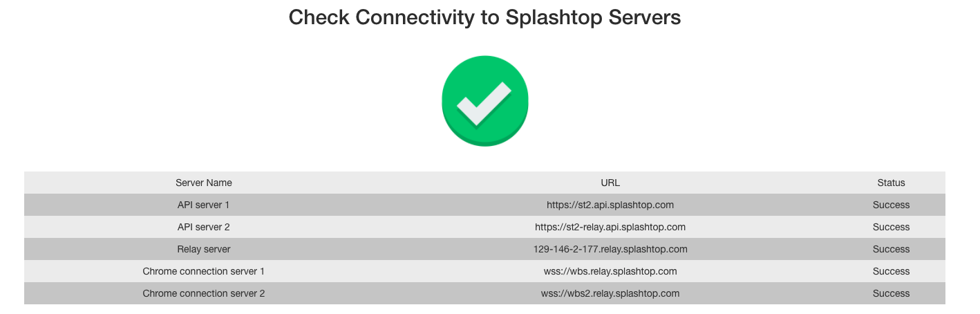Viewport: 980px width, 314px height.
Task: Click the Success status for Relay server
Action: (x=891, y=249)
